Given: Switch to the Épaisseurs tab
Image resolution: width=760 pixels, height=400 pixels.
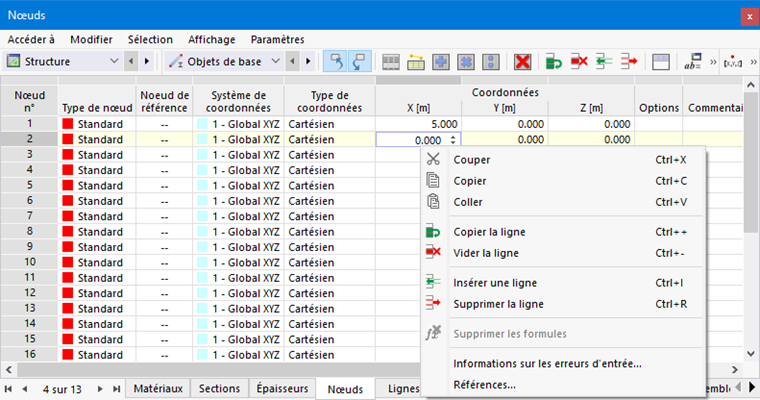Looking at the screenshot, I should [x=282, y=389].
